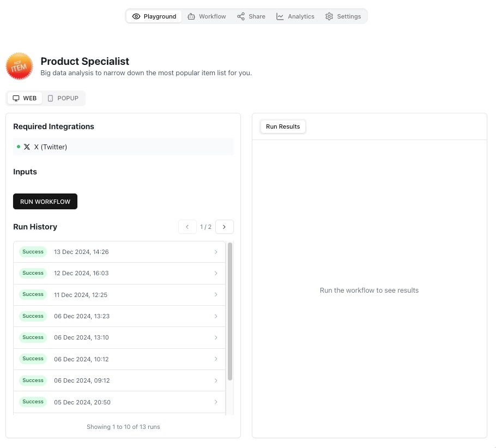
Task: Click the Share nodes icon
Action: (241, 16)
